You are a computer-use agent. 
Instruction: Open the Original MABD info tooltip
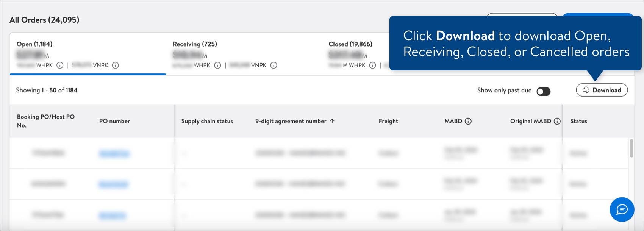click(556, 121)
